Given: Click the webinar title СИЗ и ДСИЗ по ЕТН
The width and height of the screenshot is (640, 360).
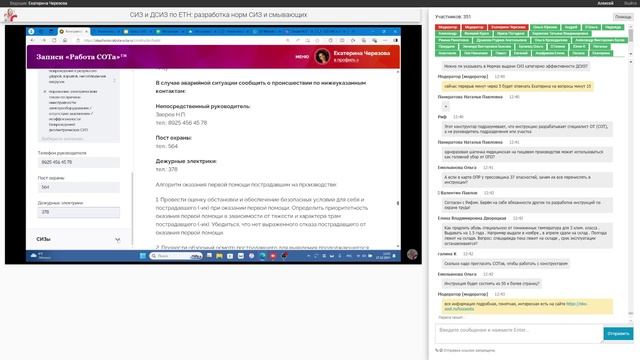Looking at the screenshot, I should [218, 15].
